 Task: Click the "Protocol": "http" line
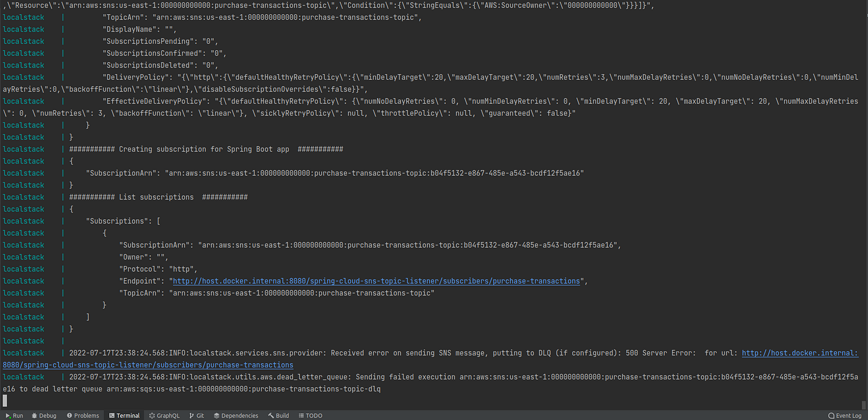tap(158, 269)
